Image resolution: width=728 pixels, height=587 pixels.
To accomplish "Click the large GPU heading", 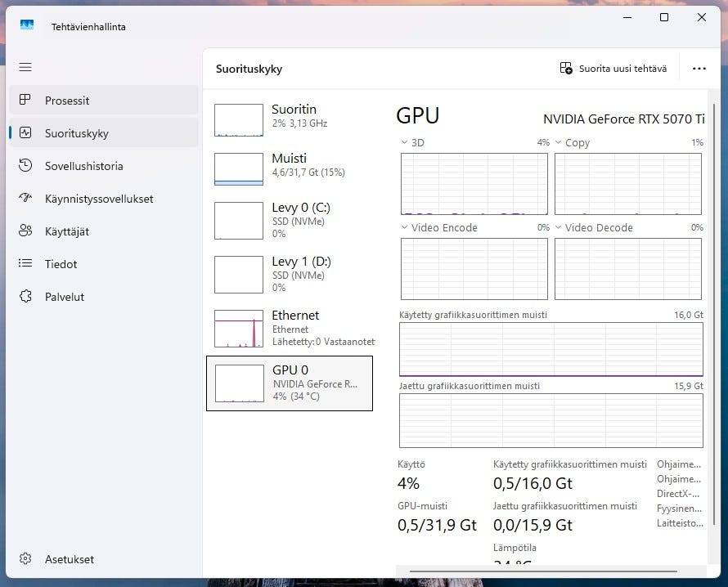I will point(417,115).
